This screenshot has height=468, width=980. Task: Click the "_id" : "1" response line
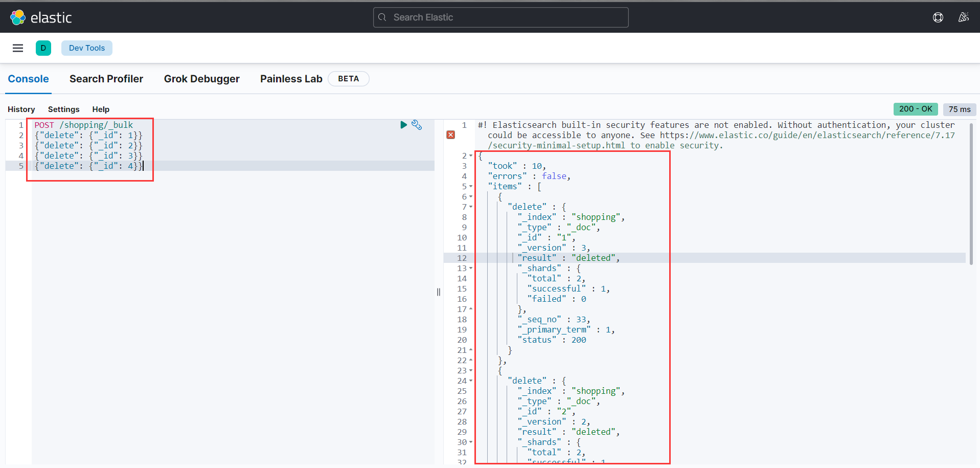coord(546,237)
